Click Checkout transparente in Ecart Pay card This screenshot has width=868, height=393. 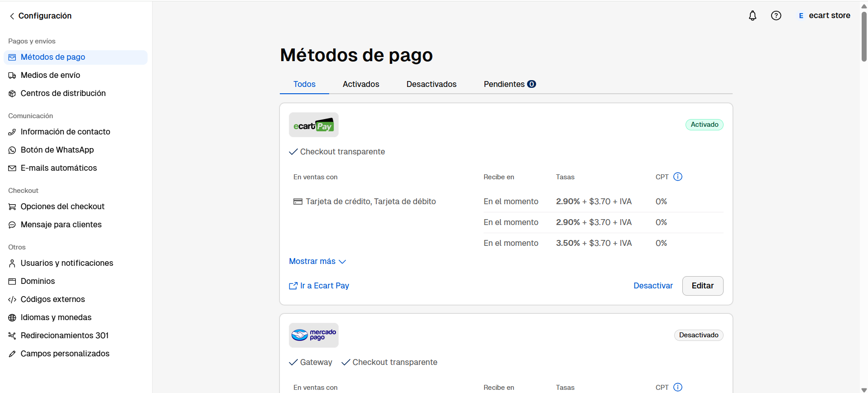click(x=342, y=152)
